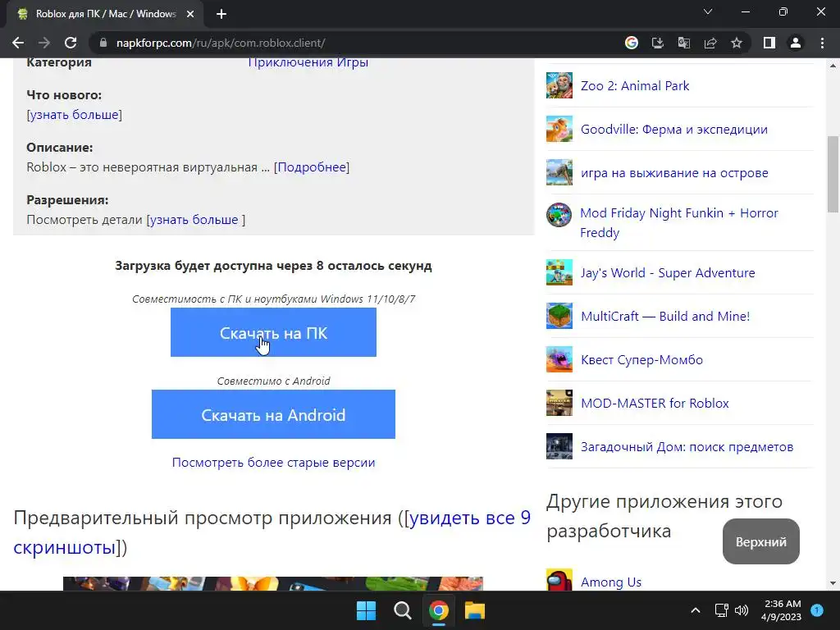The width and height of the screenshot is (840, 630).
Task: Toggle the Chrome side panel
Action: [769, 43]
